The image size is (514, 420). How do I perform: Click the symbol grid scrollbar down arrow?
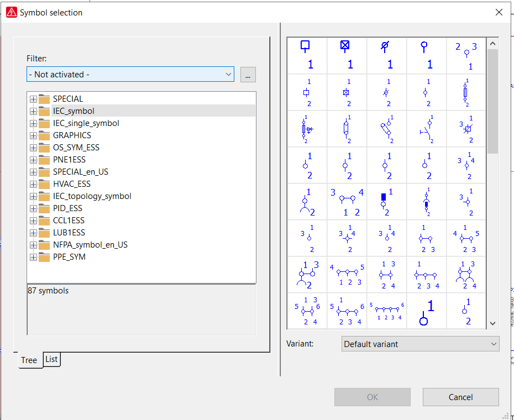[x=492, y=323]
